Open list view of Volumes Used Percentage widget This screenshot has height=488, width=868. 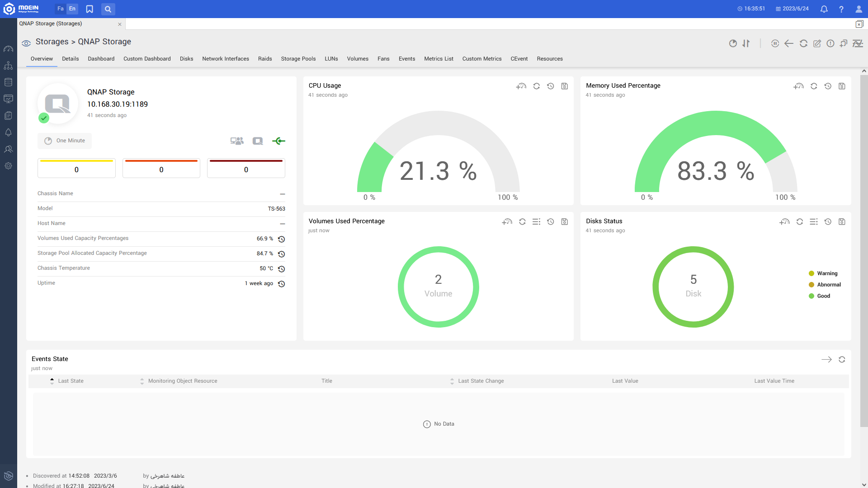coord(536,221)
